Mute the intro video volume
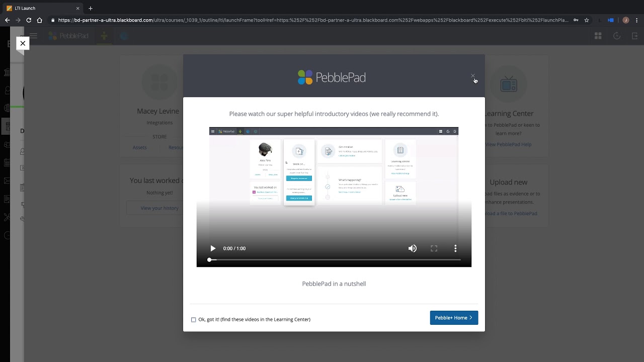Screen dimensions: 644x362 pyautogui.click(x=413, y=248)
